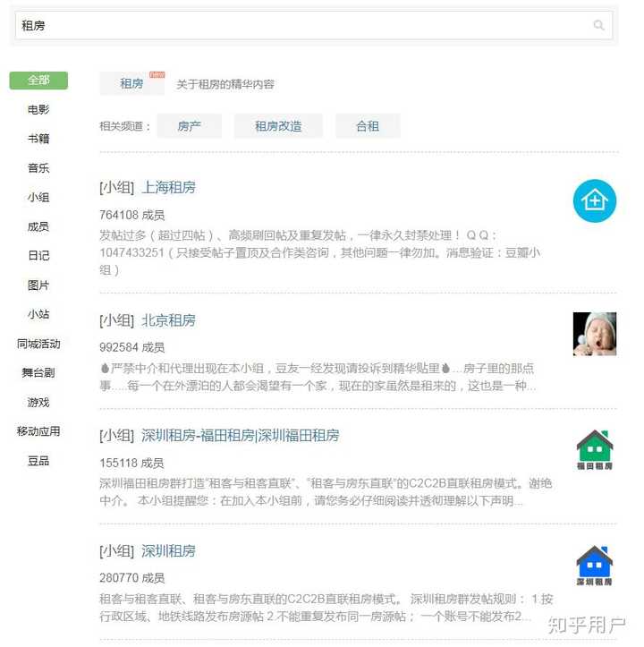Viewport: 644px width, 647px height.
Task: Open the 北京租房 group link
Action: 168,320
